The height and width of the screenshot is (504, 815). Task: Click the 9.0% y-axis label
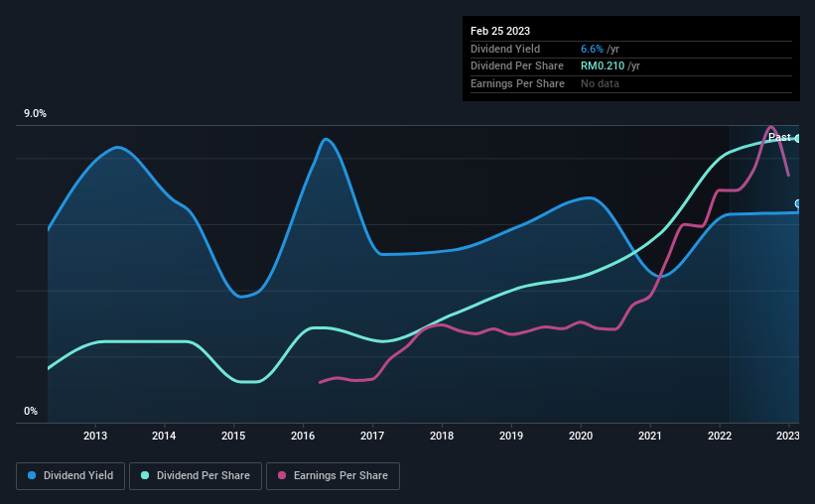[x=35, y=114]
